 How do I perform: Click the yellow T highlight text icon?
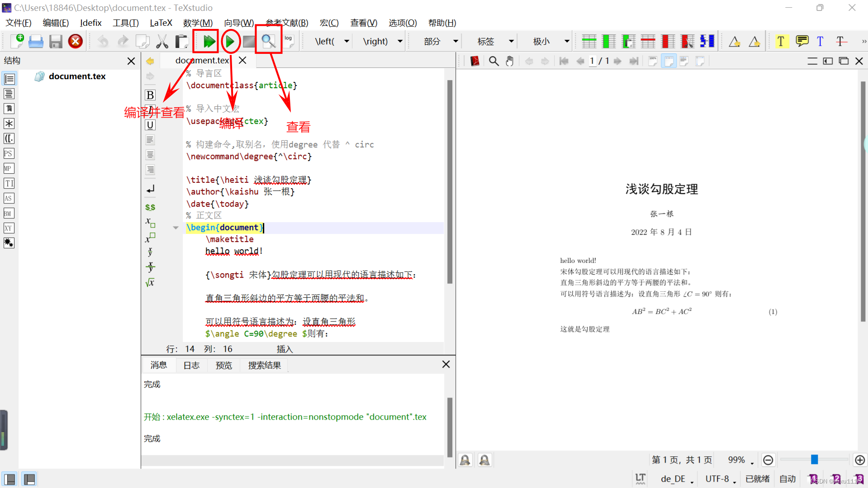coord(781,42)
